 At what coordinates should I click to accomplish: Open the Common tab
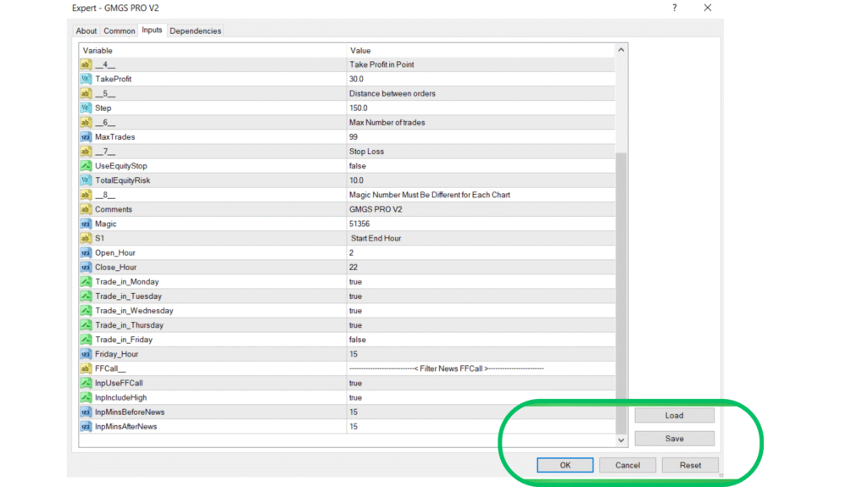(x=120, y=31)
